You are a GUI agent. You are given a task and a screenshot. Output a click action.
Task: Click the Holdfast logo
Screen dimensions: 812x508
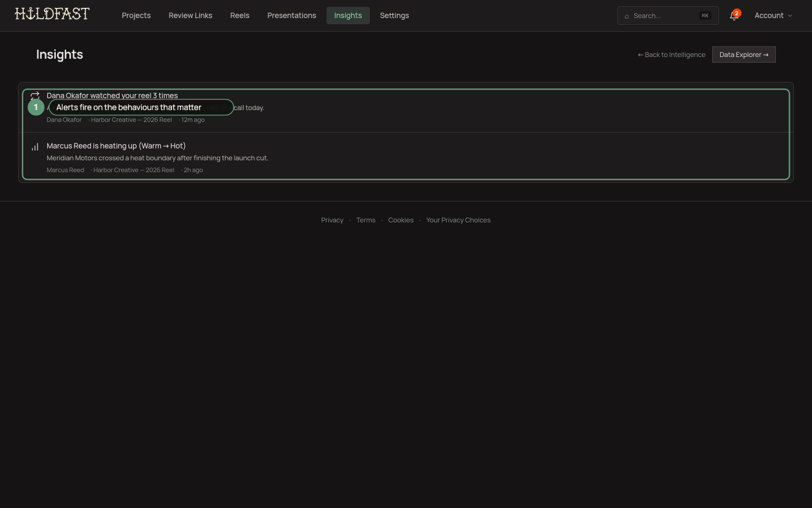click(52, 14)
